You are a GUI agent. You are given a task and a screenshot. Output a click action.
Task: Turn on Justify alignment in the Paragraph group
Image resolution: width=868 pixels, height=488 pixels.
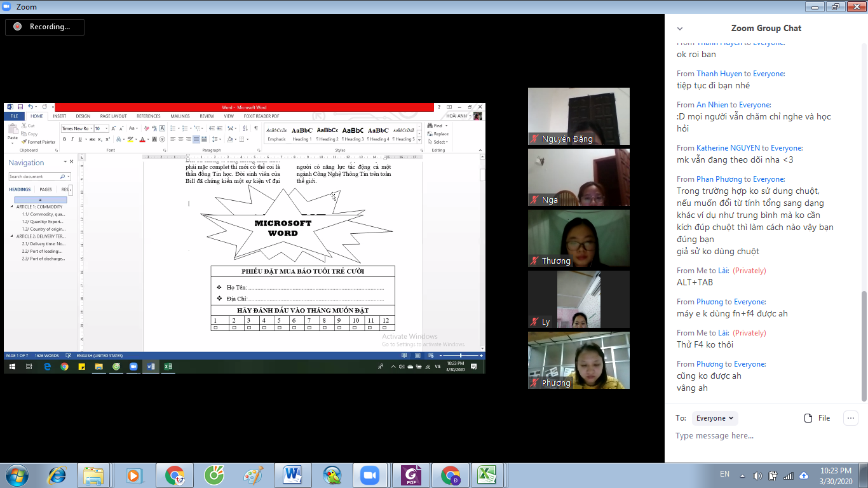pos(196,139)
